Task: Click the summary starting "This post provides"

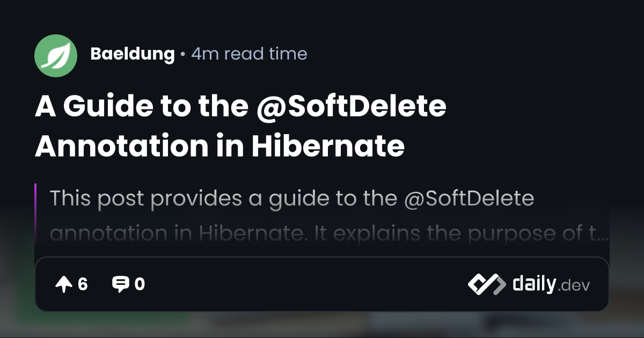Action: pos(292,199)
